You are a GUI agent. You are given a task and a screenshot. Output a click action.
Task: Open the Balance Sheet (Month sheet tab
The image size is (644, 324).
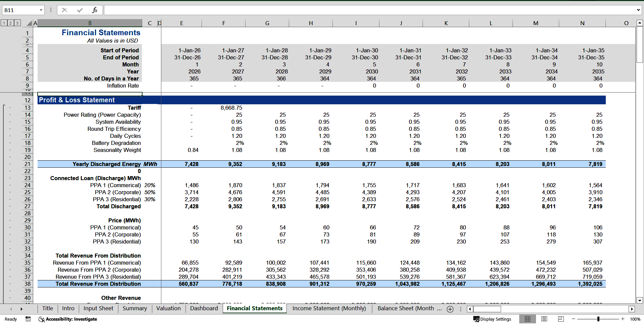[x=406, y=308]
